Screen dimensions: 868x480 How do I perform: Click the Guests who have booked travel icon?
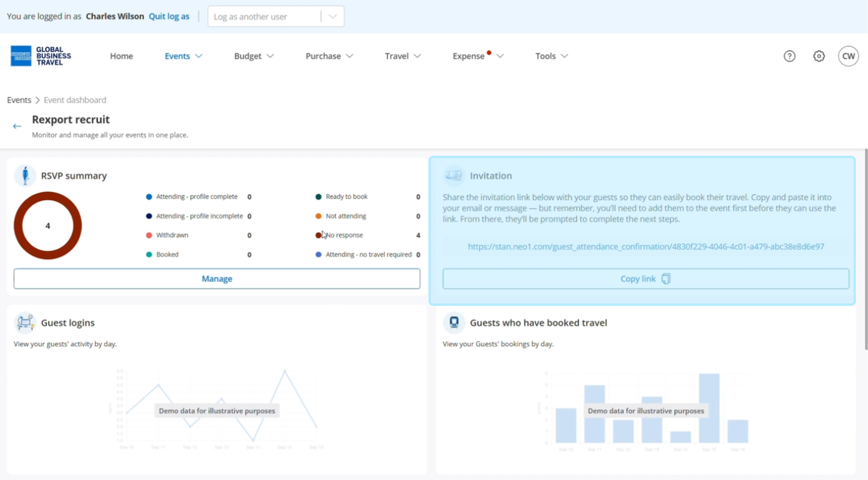pos(454,322)
